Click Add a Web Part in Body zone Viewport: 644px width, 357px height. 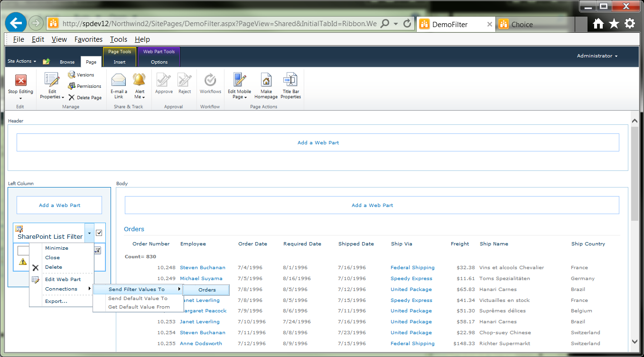(x=372, y=205)
